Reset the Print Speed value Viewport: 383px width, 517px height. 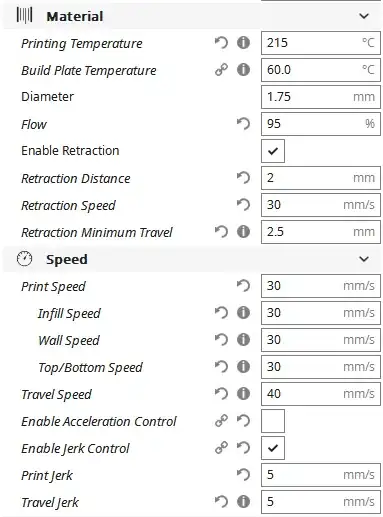click(x=243, y=286)
